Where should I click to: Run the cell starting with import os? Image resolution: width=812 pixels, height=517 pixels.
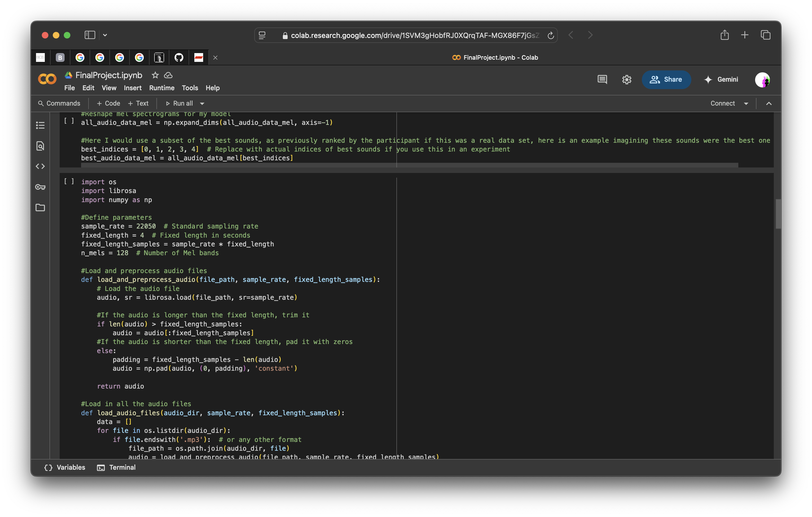[x=69, y=182]
